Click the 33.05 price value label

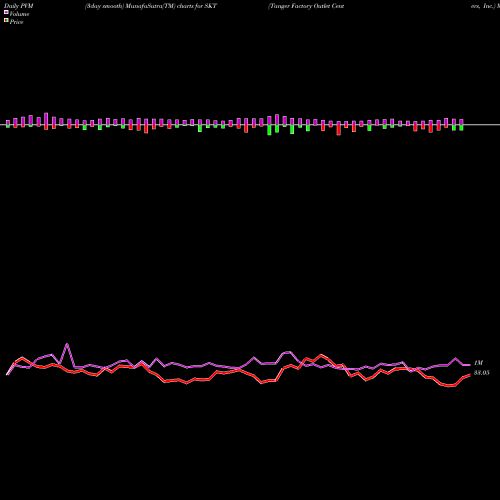[482, 373]
